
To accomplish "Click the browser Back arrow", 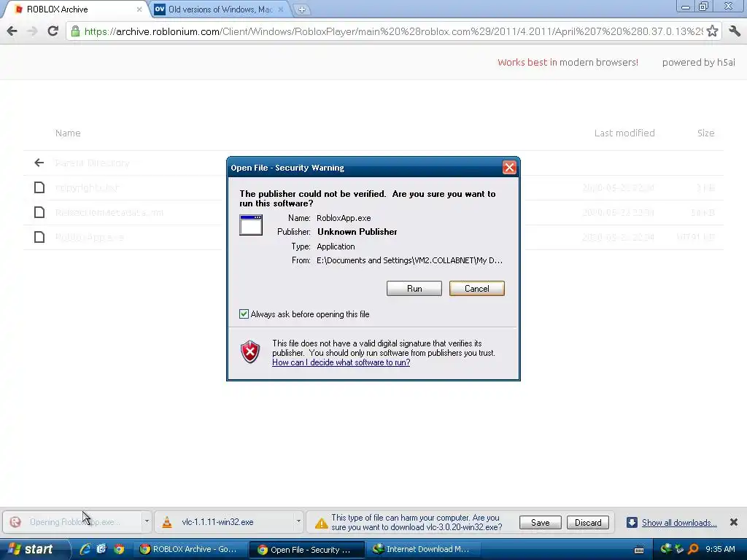I will (x=12, y=31).
